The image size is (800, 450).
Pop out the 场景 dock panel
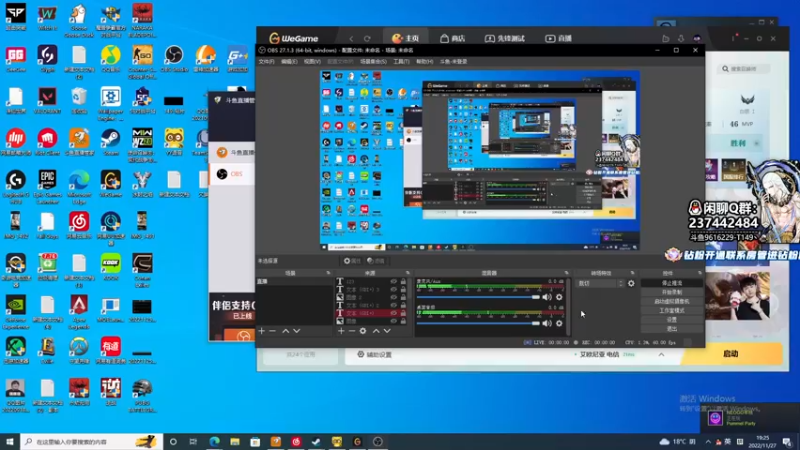[x=328, y=273]
